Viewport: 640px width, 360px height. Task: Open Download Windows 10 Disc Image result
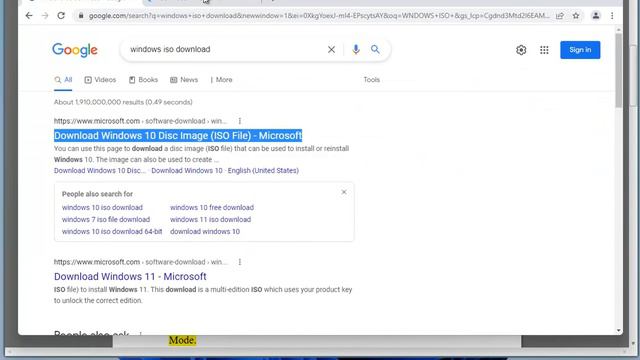[178, 136]
